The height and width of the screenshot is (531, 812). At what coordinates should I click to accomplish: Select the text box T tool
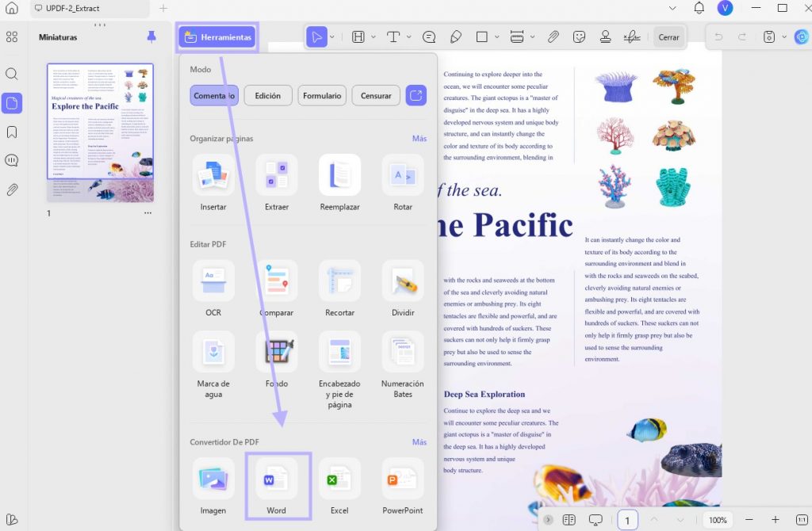[x=393, y=37]
